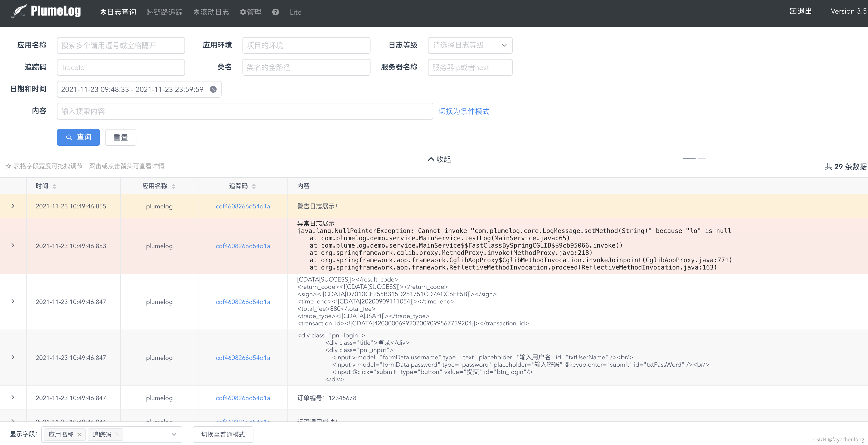Open the 管理 gear settings icon

243,12
